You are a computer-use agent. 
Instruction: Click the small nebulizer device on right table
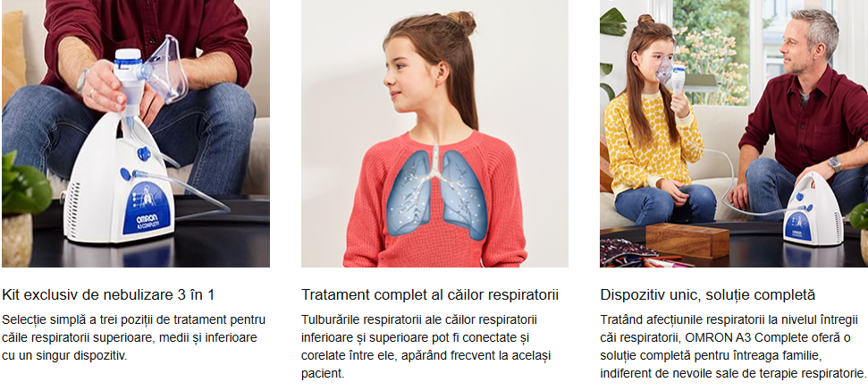(x=813, y=209)
